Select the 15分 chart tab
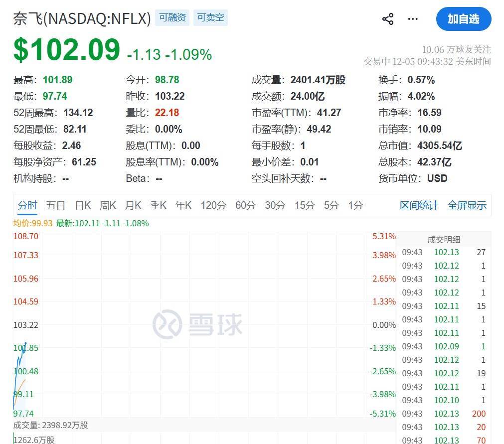This screenshot has width=504, height=444. pyautogui.click(x=304, y=205)
